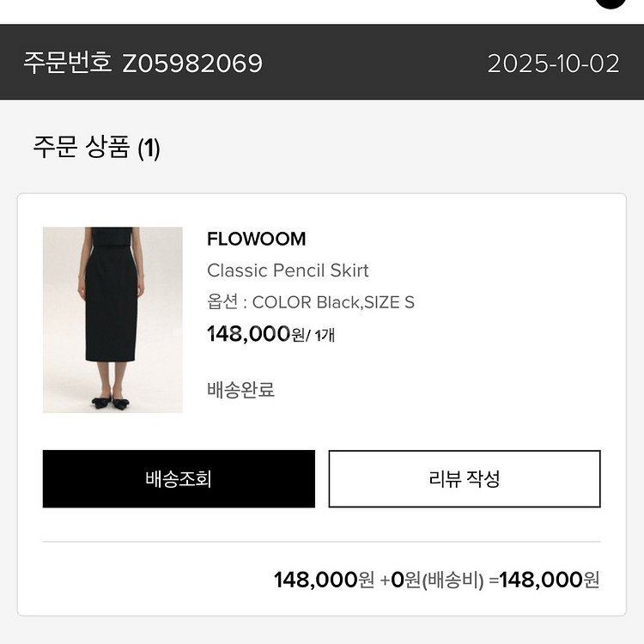
Task: Tap the 1개 quantity text
Action: coord(325,335)
